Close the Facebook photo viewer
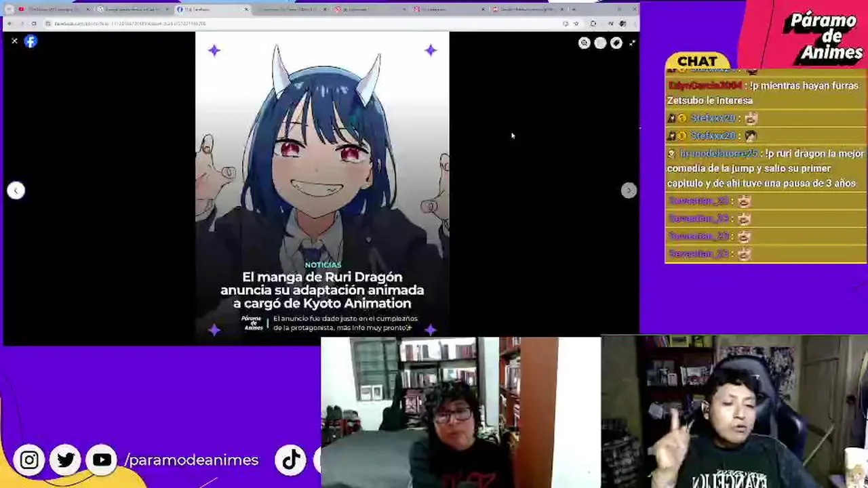 14,41
